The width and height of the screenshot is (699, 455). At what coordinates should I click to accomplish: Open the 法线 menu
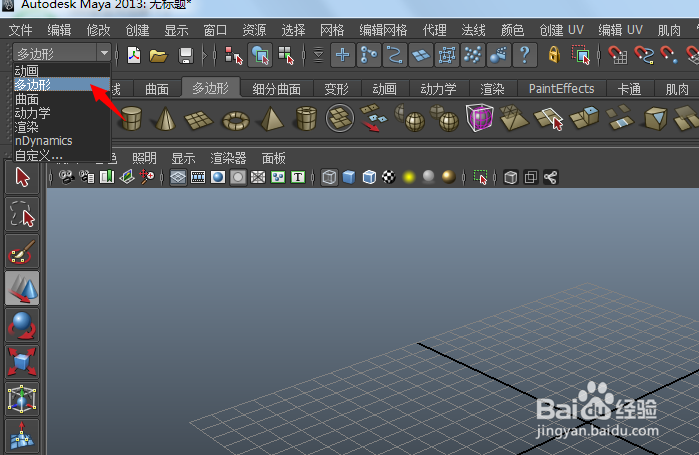473,30
